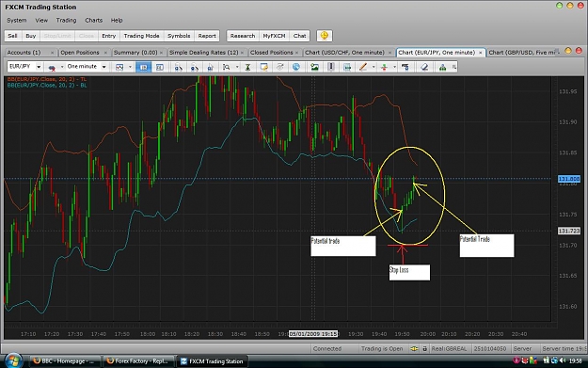Click the save chart as image icon

click(x=314, y=67)
